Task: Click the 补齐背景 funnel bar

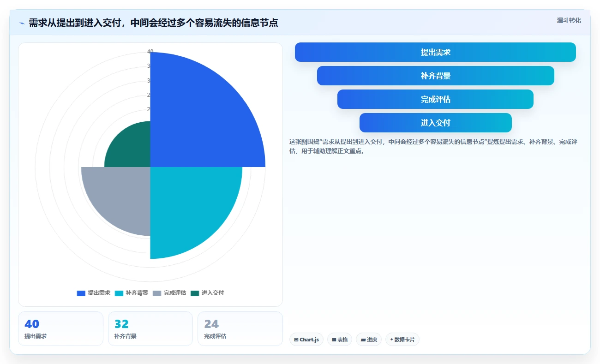Action: point(435,76)
